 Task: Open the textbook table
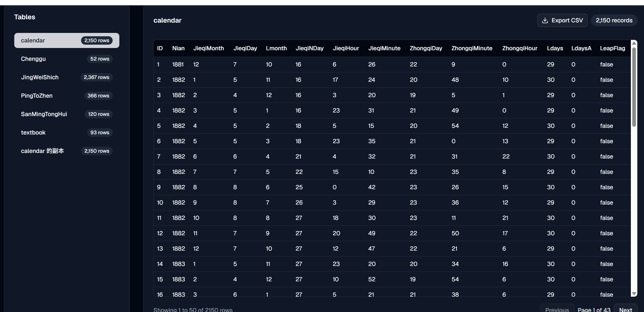click(67, 133)
